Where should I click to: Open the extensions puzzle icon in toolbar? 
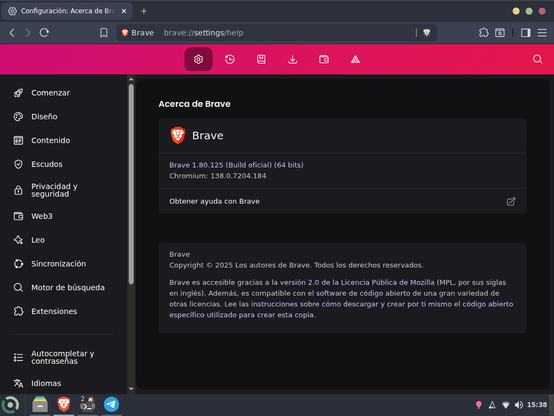[484, 33]
